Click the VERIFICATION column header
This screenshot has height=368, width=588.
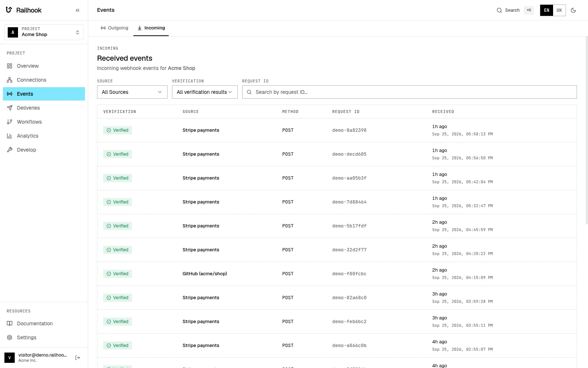(x=119, y=112)
